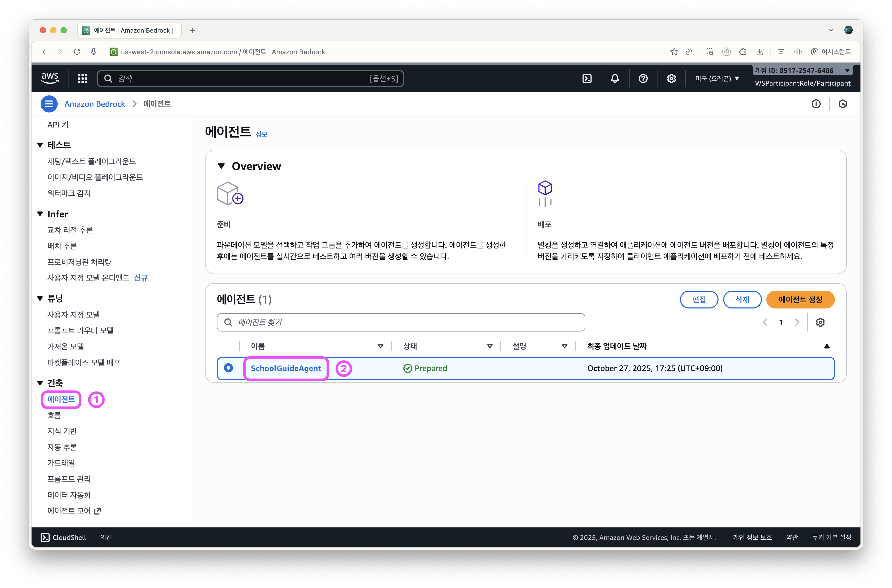Open 가드레일 in the sidebar
Screen dimensions: 892x588
click(x=61, y=463)
